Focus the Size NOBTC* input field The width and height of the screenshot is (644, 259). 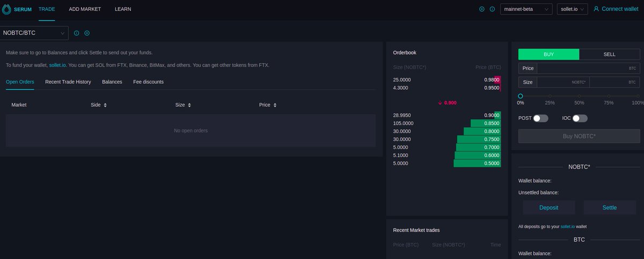(x=562, y=82)
